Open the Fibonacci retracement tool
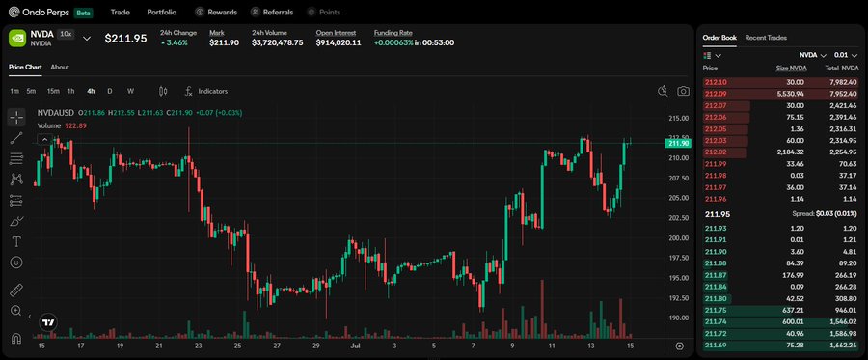The height and width of the screenshot is (360, 868). pyautogui.click(x=16, y=158)
